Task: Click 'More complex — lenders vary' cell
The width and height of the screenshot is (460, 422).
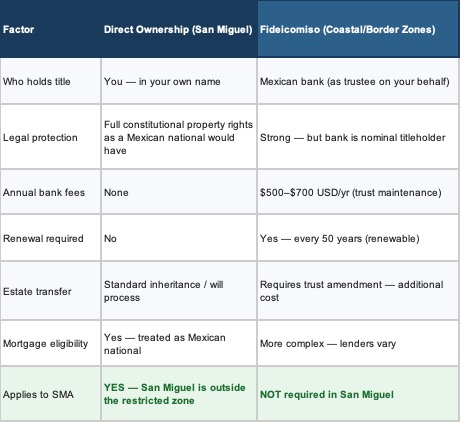Action: coord(328,343)
